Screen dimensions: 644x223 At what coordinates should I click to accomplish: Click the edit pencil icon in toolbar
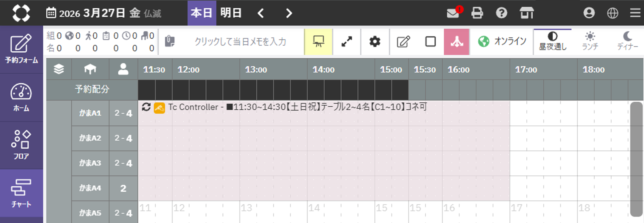[x=403, y=42]
